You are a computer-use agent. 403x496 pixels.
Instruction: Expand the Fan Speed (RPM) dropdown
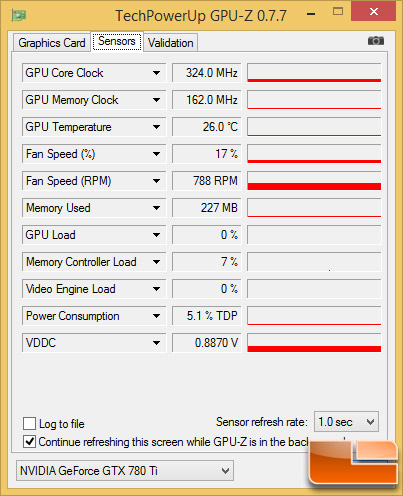coord(156,181)
